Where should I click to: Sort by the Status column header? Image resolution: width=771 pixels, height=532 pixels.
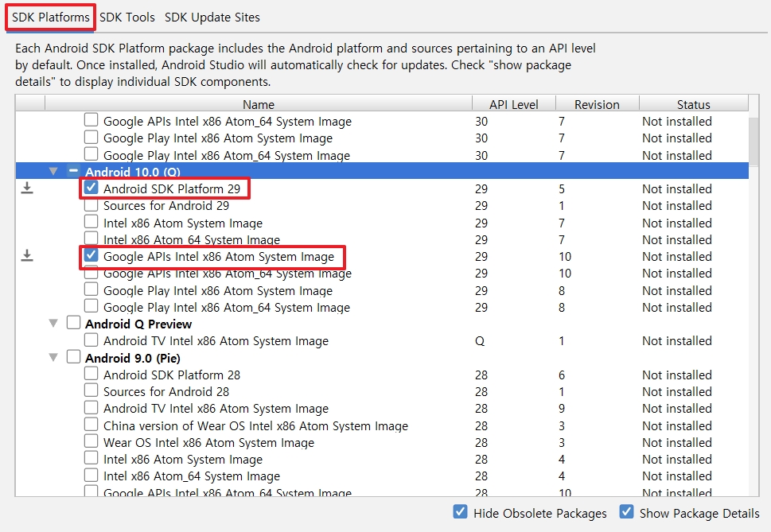coord(693,104)
